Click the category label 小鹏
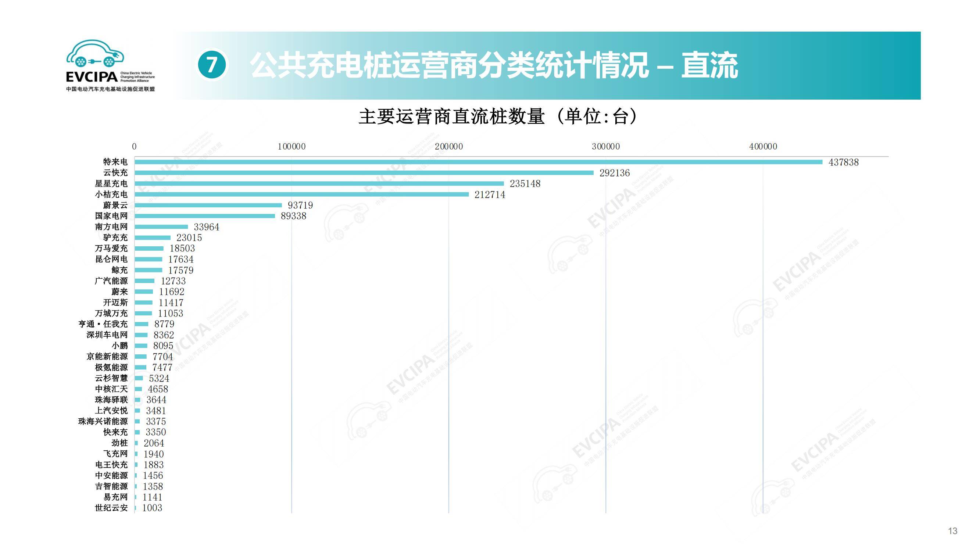980x551 pixels. click(119, 346)
